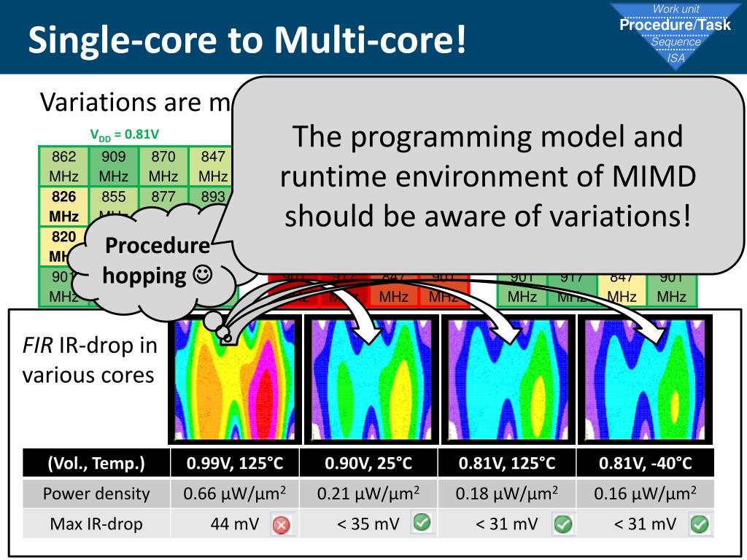Click the slide title "Single-core to Multi-core!"
This screenshot has height=560, width=747.
[x=247, y=39]
